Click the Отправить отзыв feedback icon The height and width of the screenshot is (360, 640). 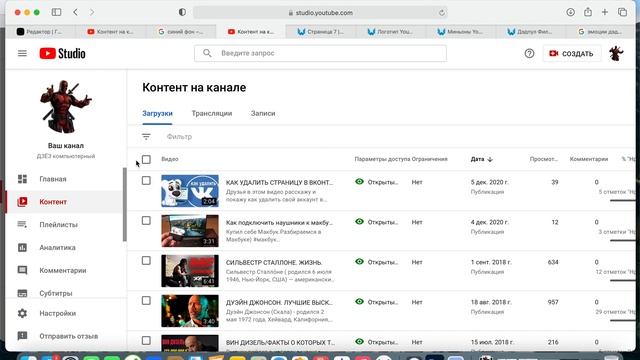click(22, 336)
